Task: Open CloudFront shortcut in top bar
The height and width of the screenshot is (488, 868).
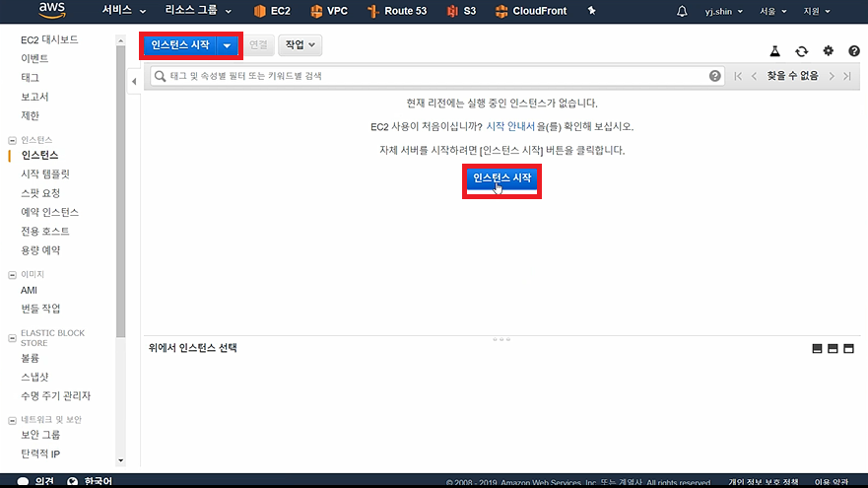Action: pyautogui.click(x=531, y=11)
